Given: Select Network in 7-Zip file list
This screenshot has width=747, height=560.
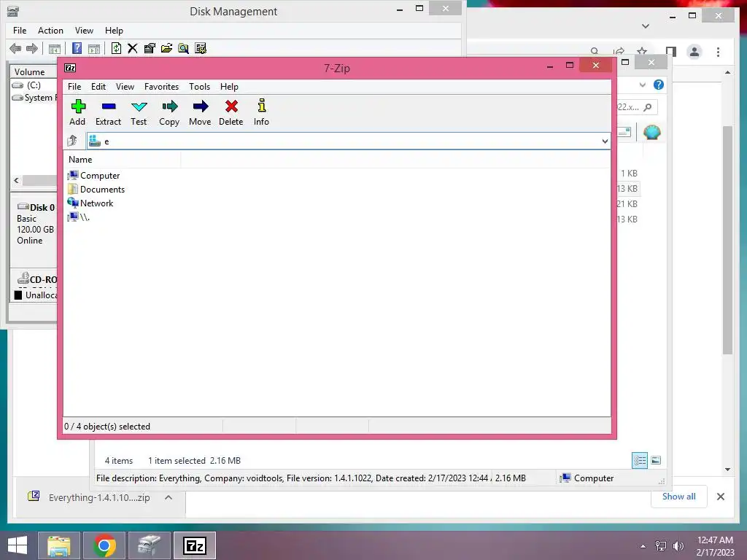Looking at the screenshot, I should click(x=96, y=203).
